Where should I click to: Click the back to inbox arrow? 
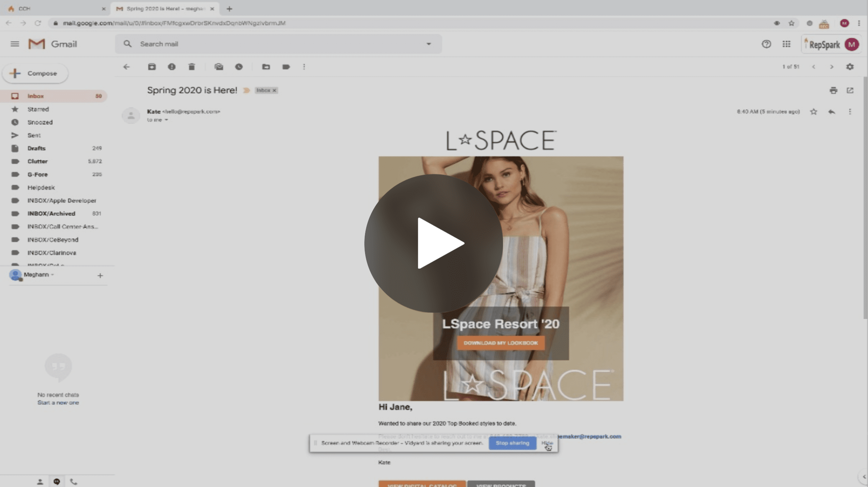(126, 67)
